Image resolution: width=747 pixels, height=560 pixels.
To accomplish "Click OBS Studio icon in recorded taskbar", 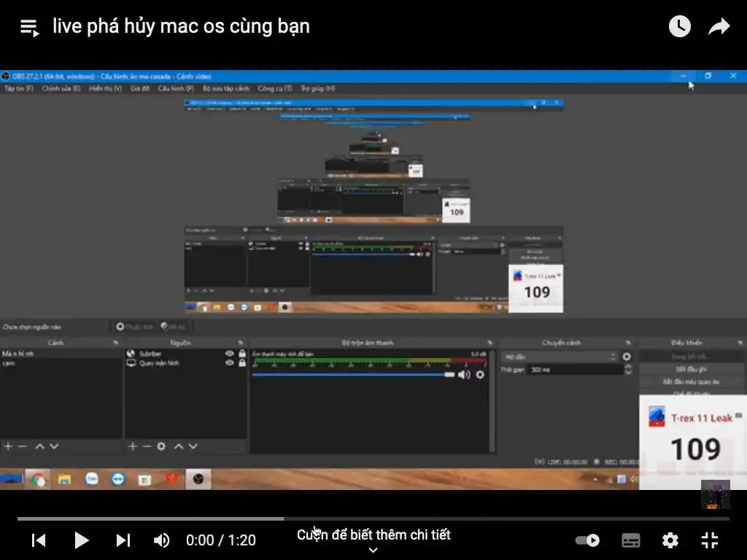I will [x=198, y=479].
